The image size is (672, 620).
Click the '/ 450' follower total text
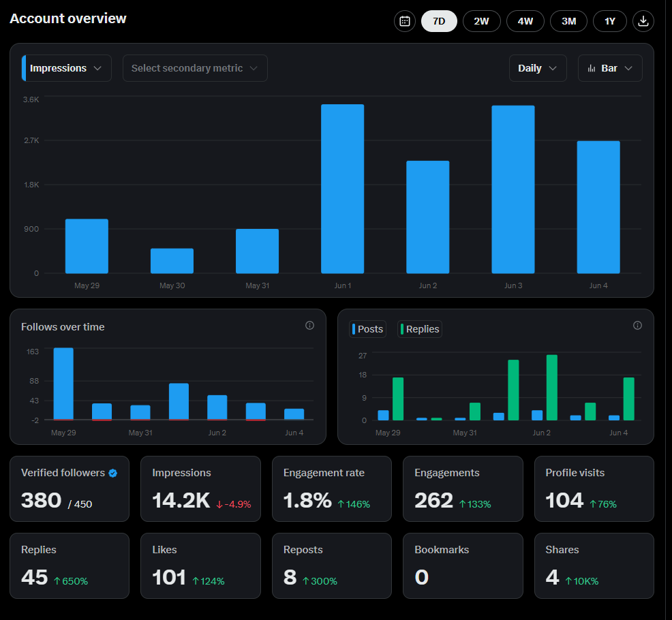pos(80,504)
